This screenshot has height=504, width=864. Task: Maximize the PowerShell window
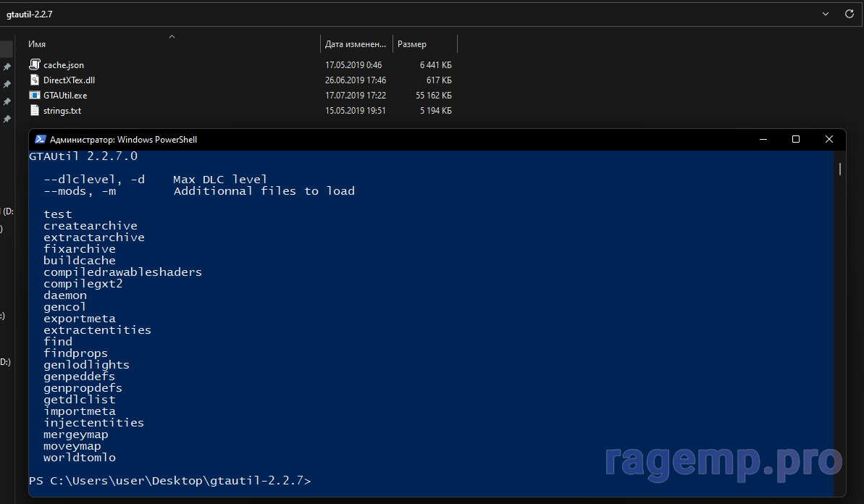coord(796,139)
